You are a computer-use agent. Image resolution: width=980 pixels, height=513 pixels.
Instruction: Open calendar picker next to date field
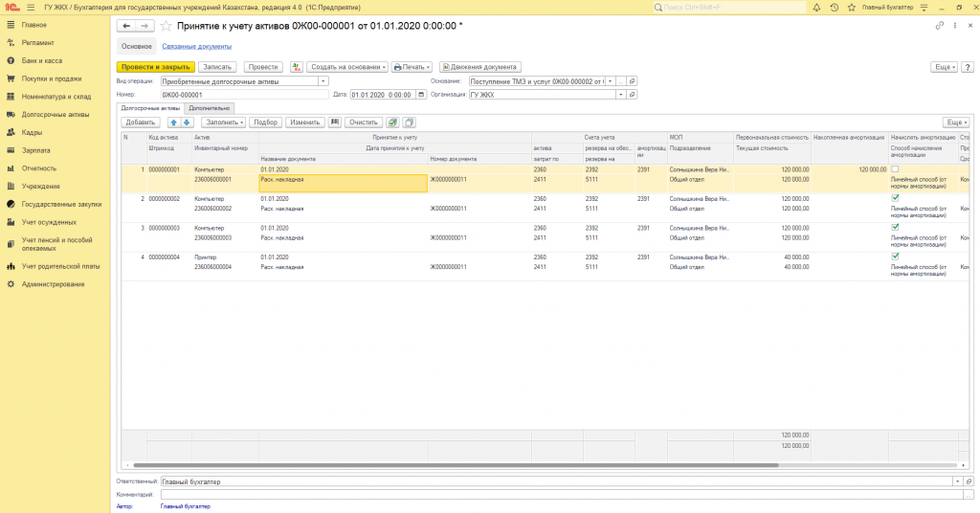pyautogui.click(x=419, y=95)
